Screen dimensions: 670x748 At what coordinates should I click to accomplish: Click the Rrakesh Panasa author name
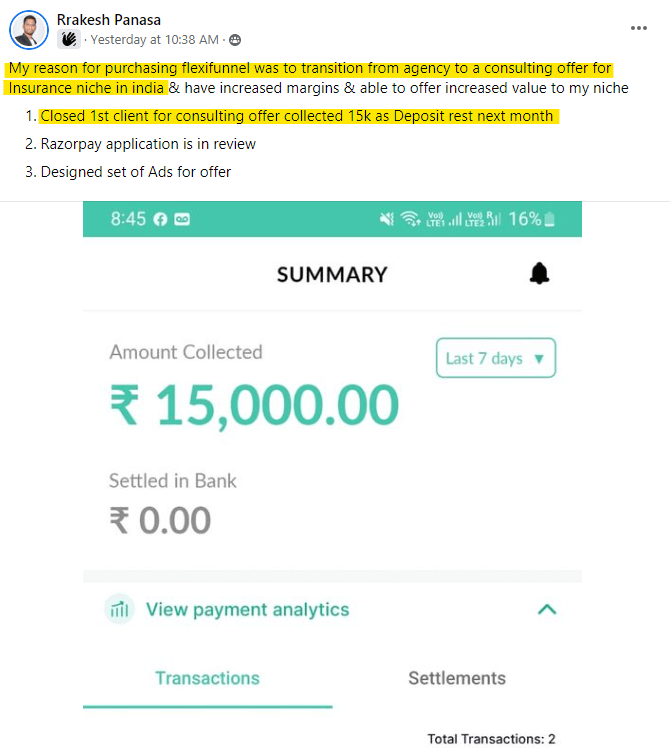[x=109, y=20]
